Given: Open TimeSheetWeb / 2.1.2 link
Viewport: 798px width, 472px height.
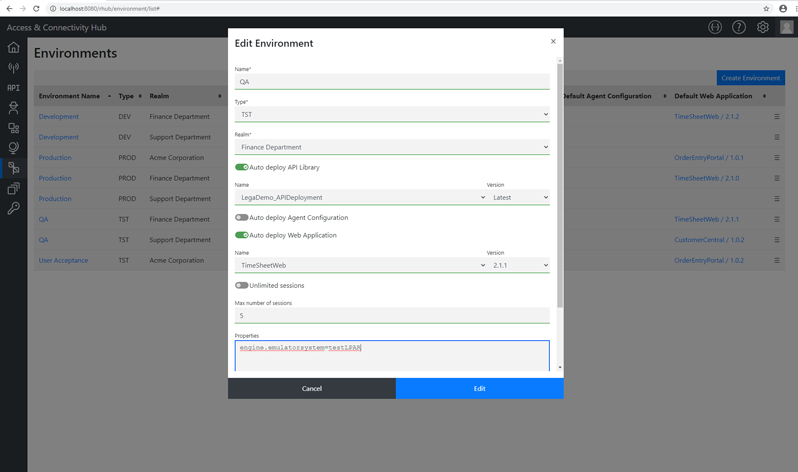Looking at the screenshot, I should tap(706, 117).
